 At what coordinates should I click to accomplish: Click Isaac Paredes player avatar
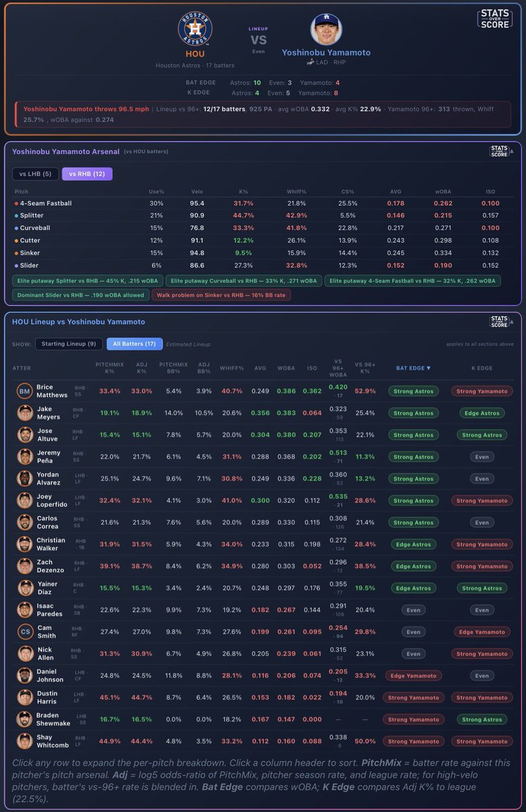click(x=25, y=610)
